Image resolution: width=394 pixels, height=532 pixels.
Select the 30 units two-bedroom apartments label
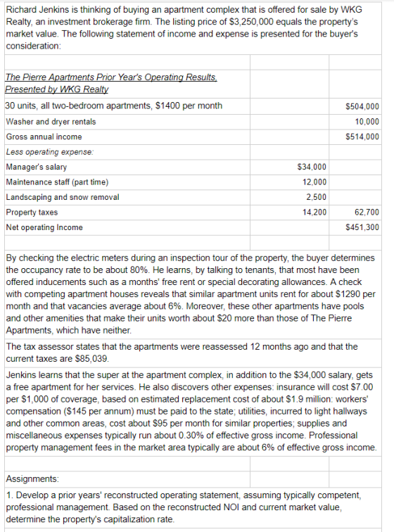(x=114, y=106)
